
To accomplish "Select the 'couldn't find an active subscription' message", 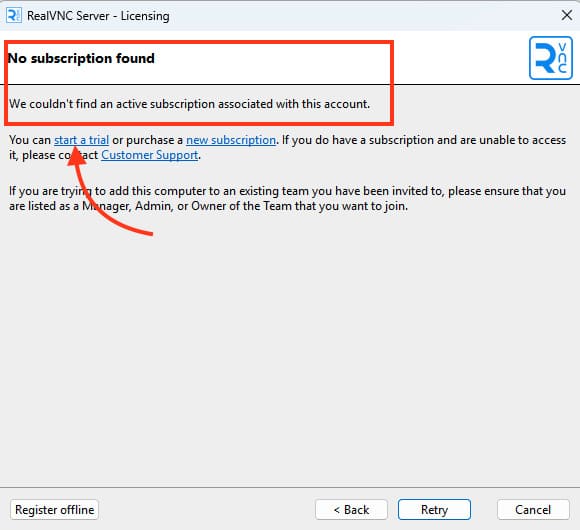I will [189, 104].
